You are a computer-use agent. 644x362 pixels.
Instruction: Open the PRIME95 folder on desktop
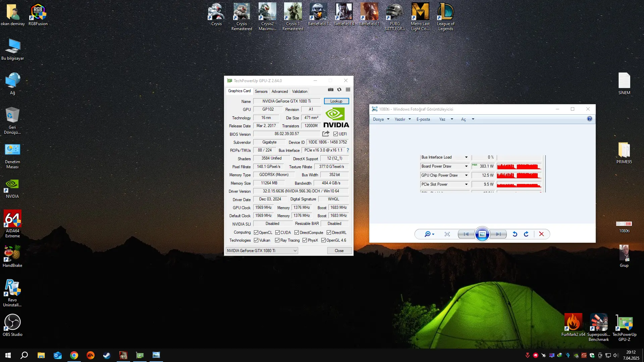click(x=624, y=153)
